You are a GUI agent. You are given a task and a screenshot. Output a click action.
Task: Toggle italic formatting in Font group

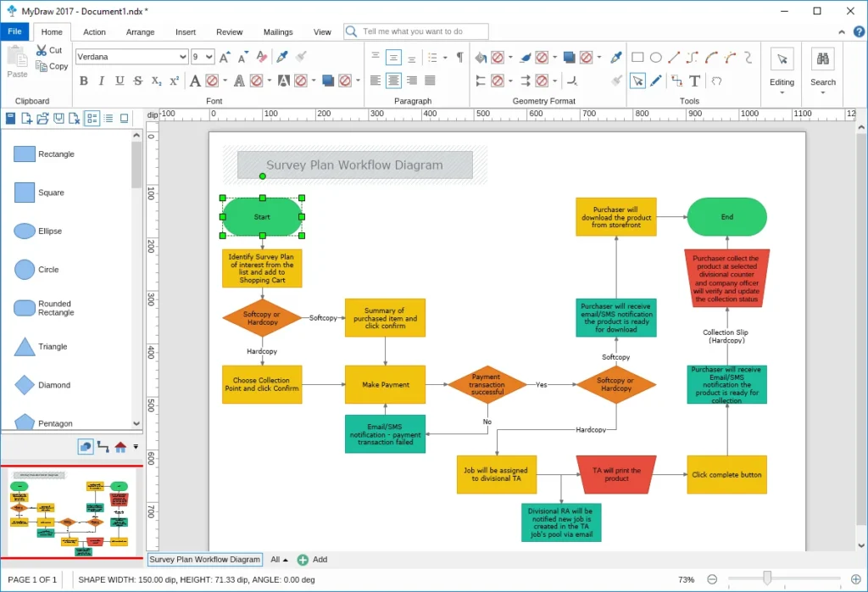point(100,79)
